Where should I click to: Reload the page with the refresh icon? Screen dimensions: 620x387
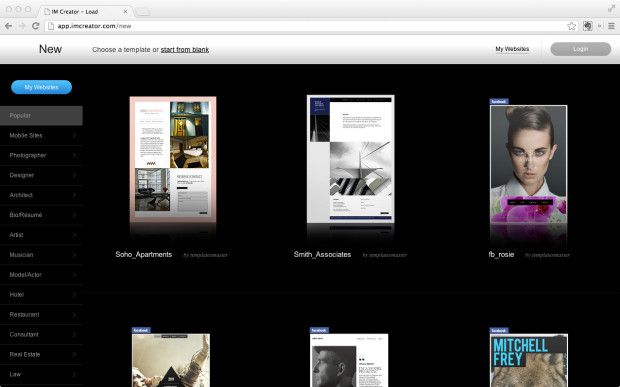point(36,26)
